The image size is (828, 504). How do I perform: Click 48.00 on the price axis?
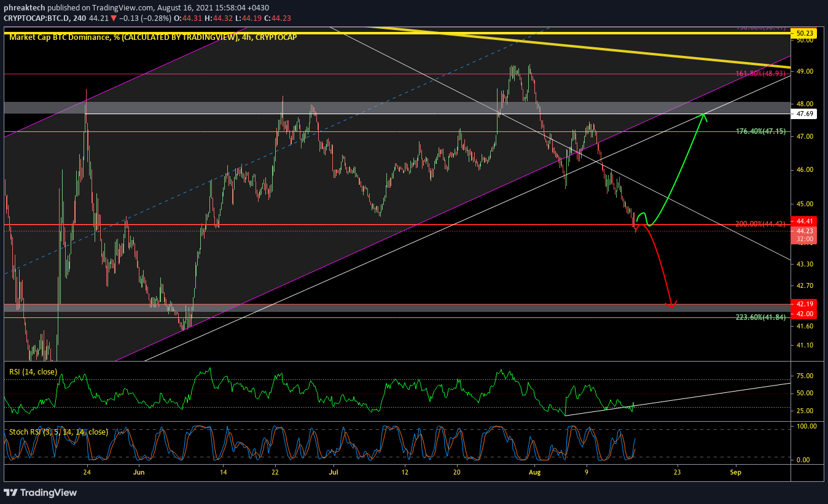[x=804, y=104]
